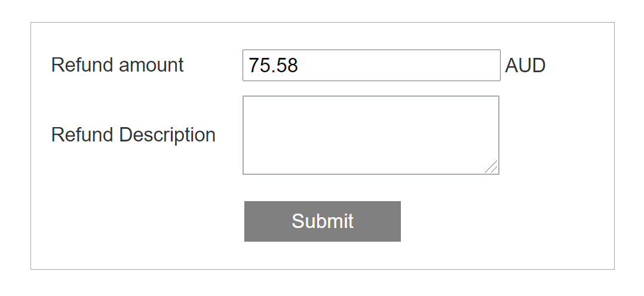Select the field containing 75.58
This screenshot has height=296, width=644.
(371, 65)
